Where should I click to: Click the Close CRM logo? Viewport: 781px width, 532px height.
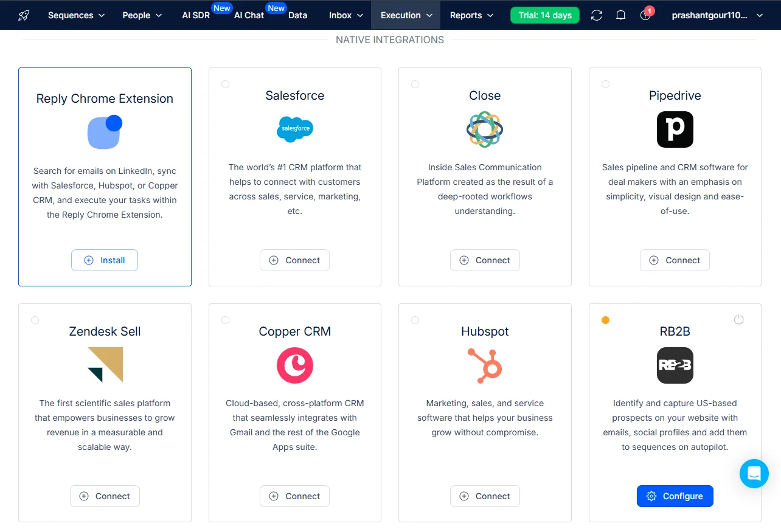pos(485,129)
